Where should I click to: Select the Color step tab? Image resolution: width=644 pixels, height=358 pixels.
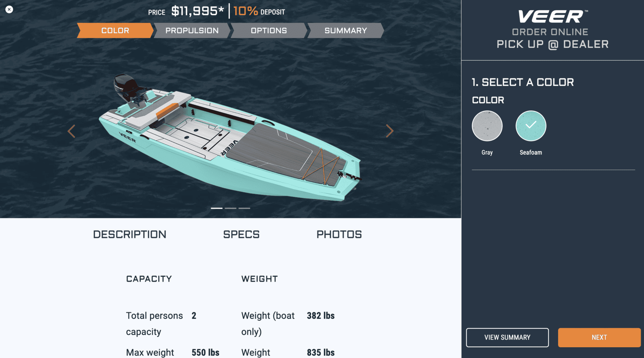click(x=115, y=31)
